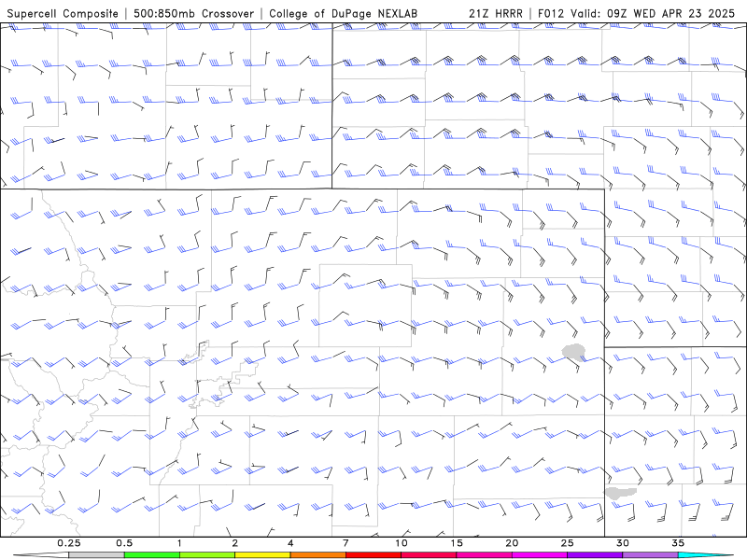Image resolution: width=747 pixels, height=560 pixels.
Task: Click the white arrow at the color bar start
Action: tap(41, 555)
